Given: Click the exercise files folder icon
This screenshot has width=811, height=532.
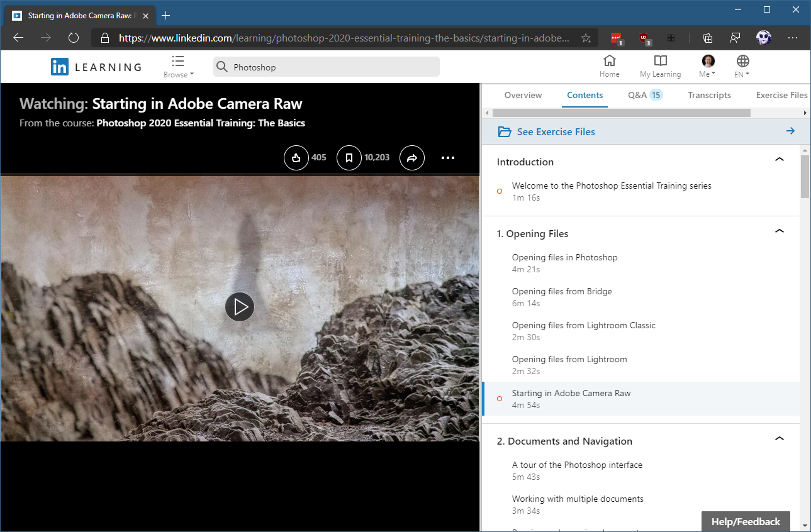Looking at the screenshot, I should click(505, 131).
